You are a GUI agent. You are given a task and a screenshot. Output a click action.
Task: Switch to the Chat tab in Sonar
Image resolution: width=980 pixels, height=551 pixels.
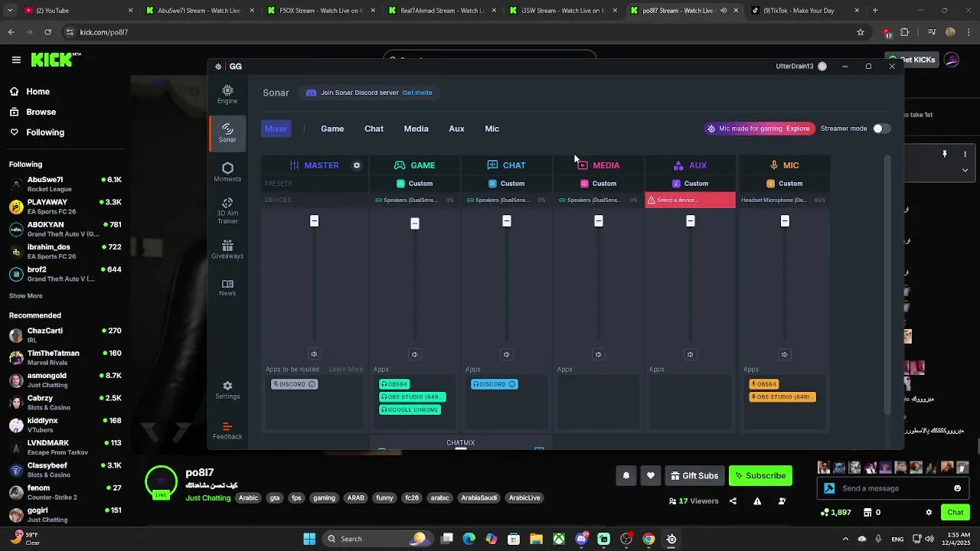click(374, 129)
